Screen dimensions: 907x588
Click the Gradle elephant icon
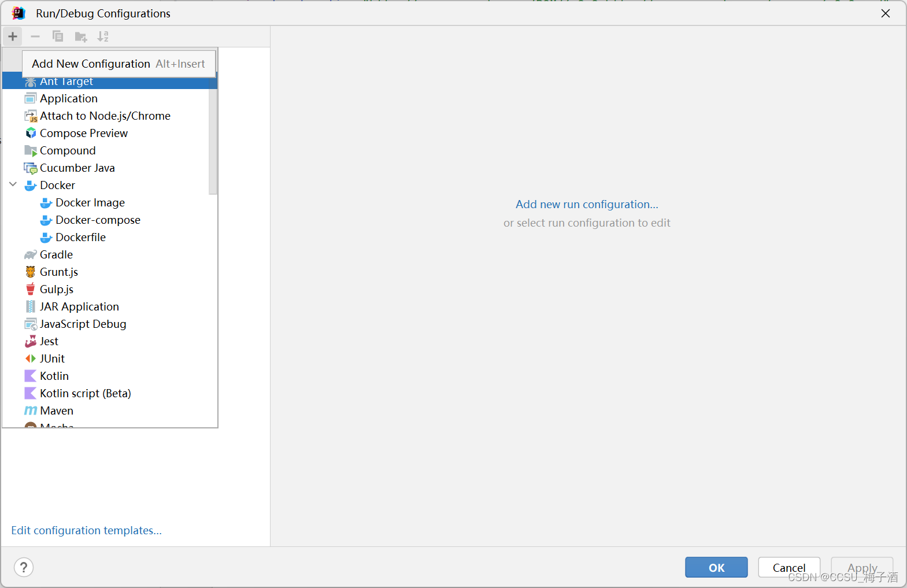(x=31, y=254)
